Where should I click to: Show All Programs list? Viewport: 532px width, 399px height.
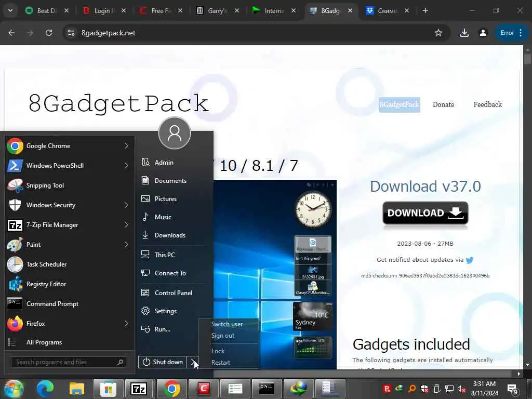[70, 342]
